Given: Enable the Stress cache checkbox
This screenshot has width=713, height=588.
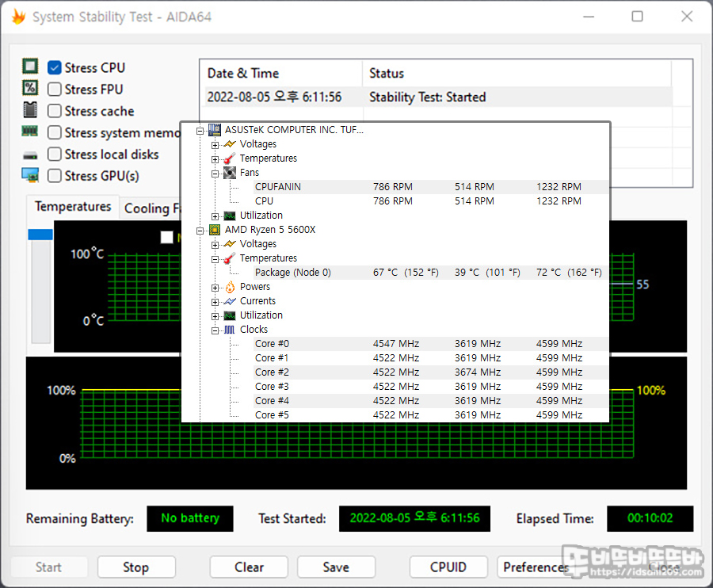Looking at the screenshot, I should (x=54, y=111).
